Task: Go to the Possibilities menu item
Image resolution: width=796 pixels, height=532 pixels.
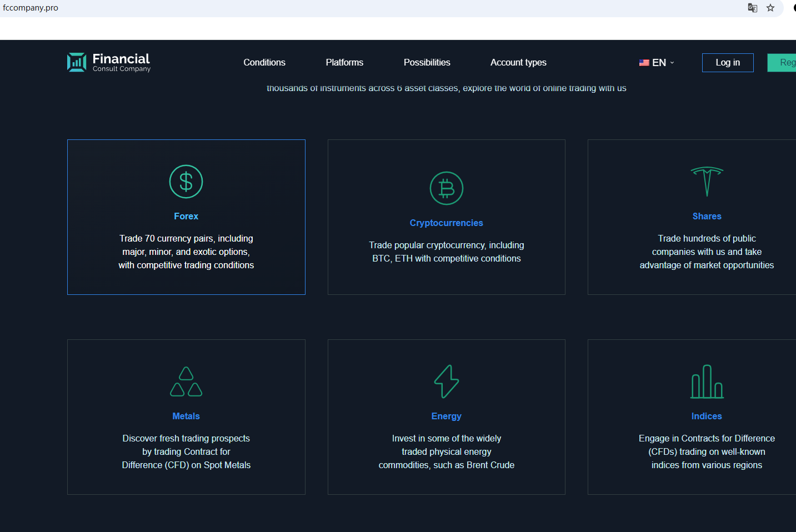Action: click(427, 63)
